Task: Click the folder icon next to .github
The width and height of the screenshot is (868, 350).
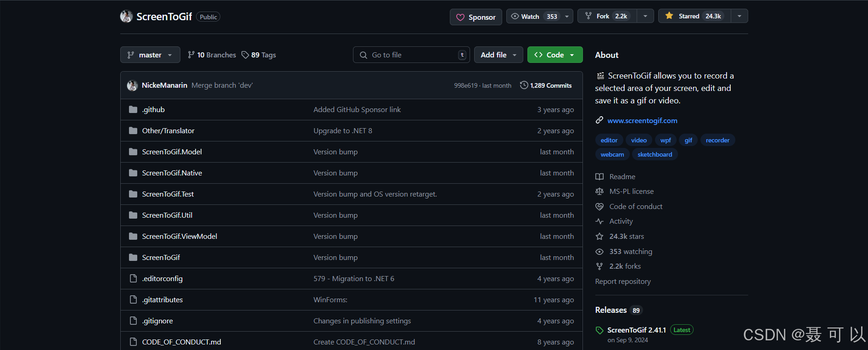Action: (x=133, y=109)
